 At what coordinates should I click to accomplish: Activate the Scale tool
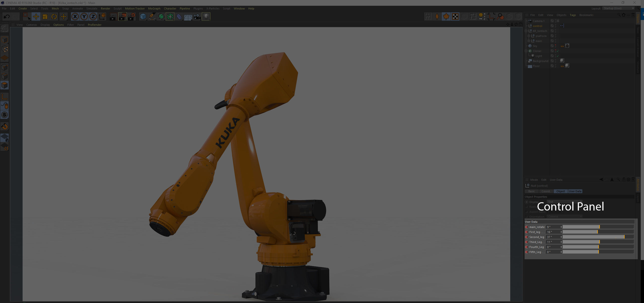pos(45,17)
